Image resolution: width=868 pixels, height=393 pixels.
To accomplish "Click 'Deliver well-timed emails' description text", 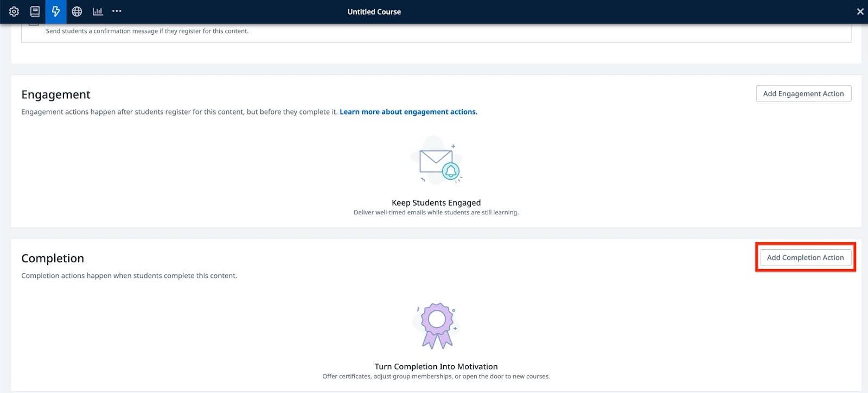I will coord(436,212).
